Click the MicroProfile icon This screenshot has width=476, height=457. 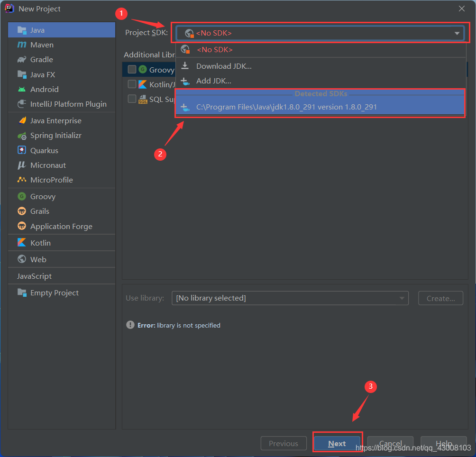[x=22, y=180]
